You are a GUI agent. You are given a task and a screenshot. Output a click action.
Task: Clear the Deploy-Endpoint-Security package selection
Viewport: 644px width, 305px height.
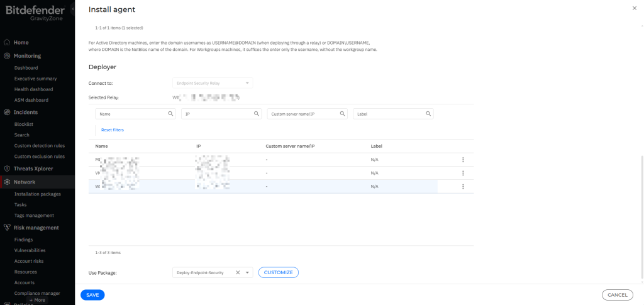[238, 272]
